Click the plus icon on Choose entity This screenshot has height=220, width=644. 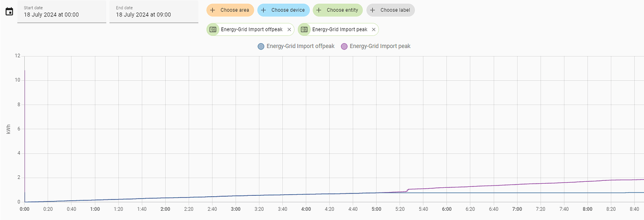319,10
